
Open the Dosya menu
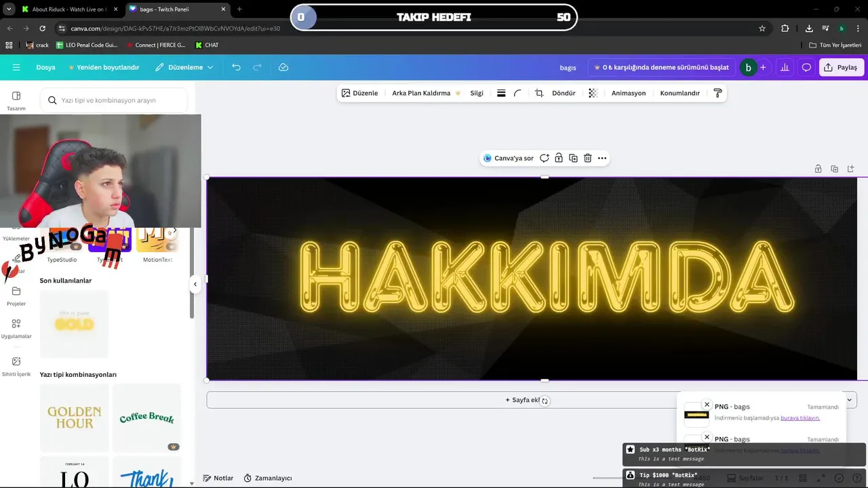pyautogui.click(x=45, y=67)
